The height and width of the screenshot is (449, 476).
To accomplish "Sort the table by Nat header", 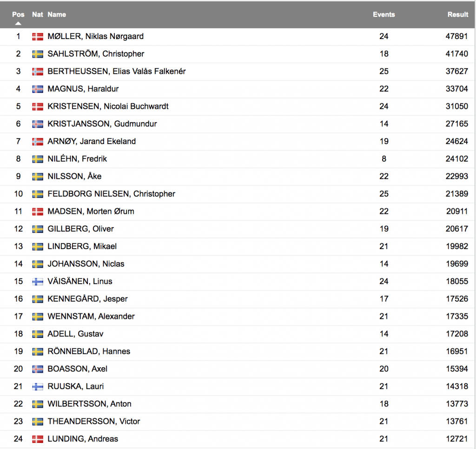I will click(38, 14).
